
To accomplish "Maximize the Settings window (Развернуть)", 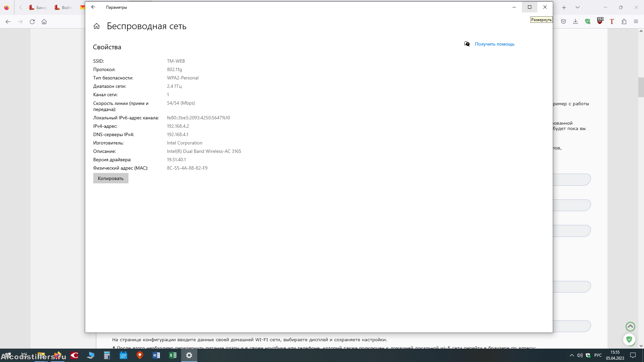I will [x=530, y=7].
